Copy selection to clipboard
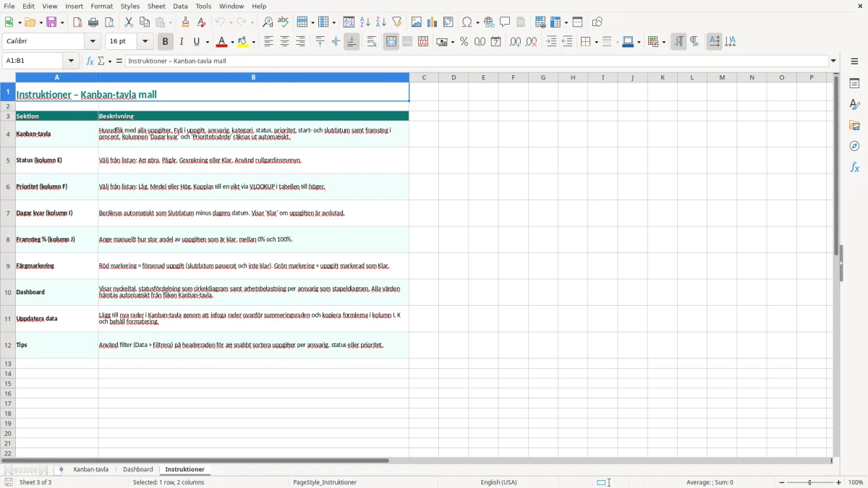 pyautogui.click(x=145, y=22)
